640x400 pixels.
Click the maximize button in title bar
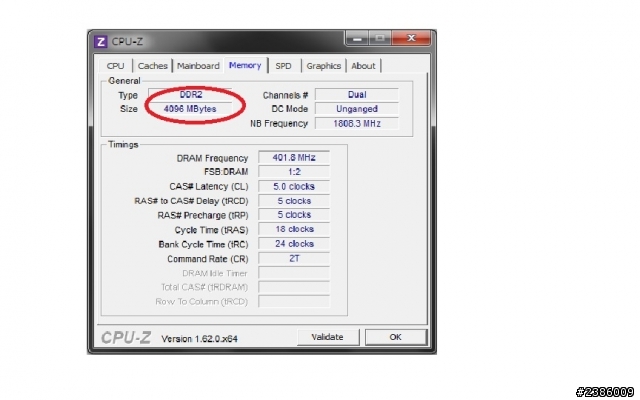point(380,38)
